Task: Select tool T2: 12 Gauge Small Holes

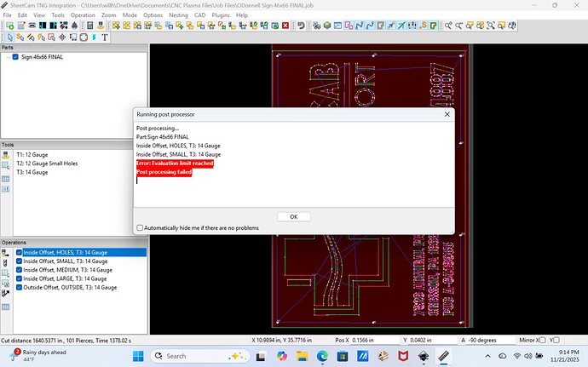Action: tap(48, 163)
